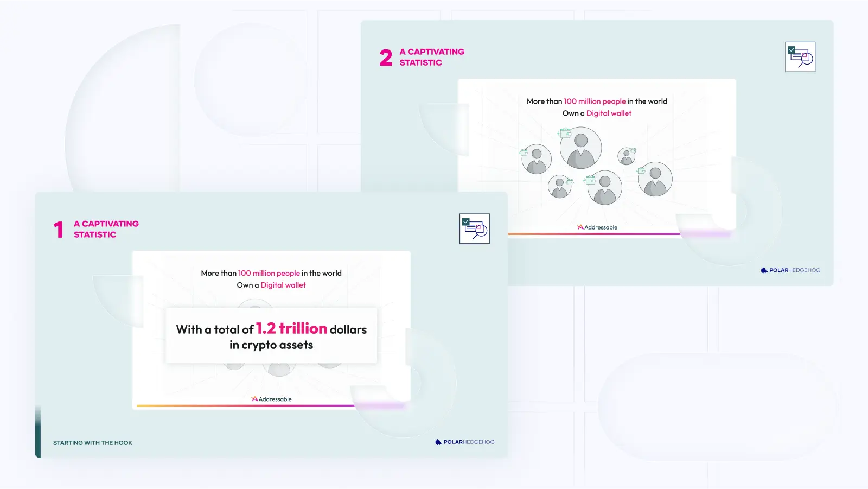Click '100 million people' text on slide 1
This screenshot has height=489, width=868.
tap(269, 273)
